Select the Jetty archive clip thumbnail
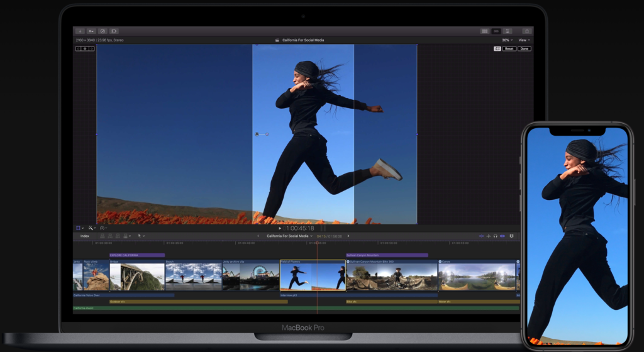 [x=250, y=275]
